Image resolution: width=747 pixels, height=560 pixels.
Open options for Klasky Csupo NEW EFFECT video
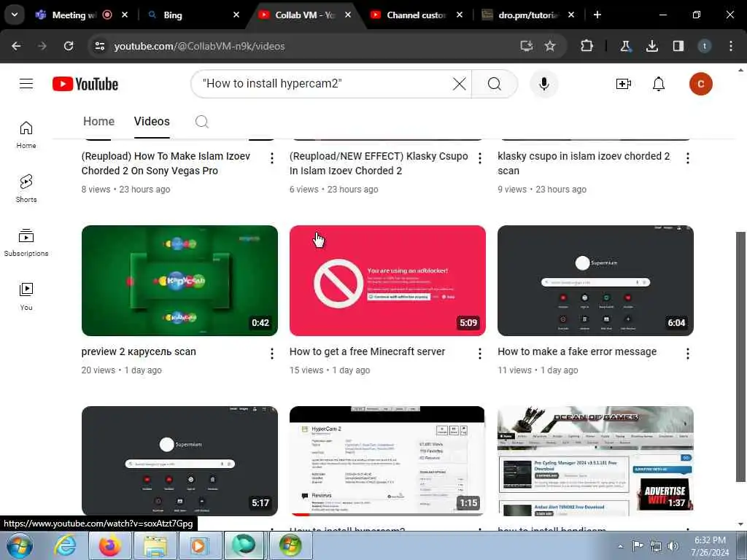tap(480, 158)
